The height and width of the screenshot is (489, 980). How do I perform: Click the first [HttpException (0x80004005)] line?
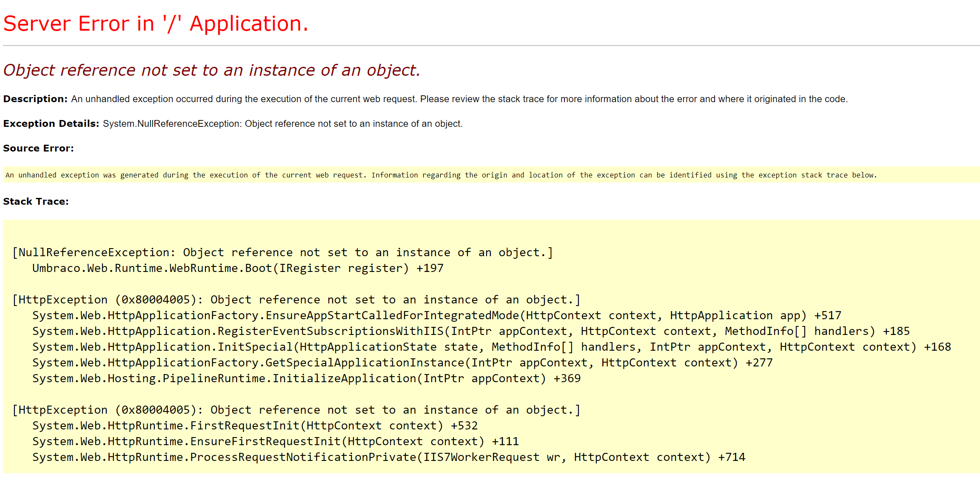[x=296, y=300]
